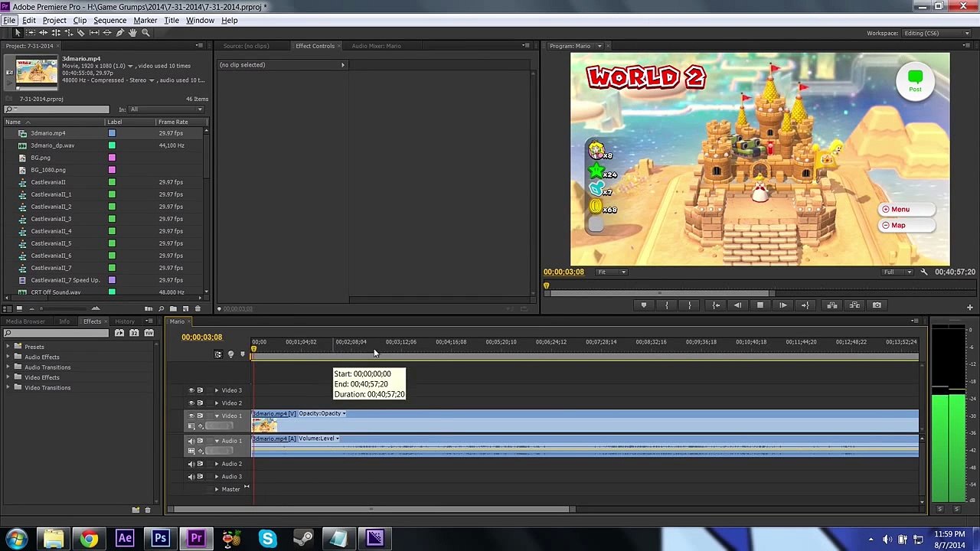980x551 pixels.
Task: Expand the Video Transitions folder
Action: pyautogui.click(x=8, y=387)
